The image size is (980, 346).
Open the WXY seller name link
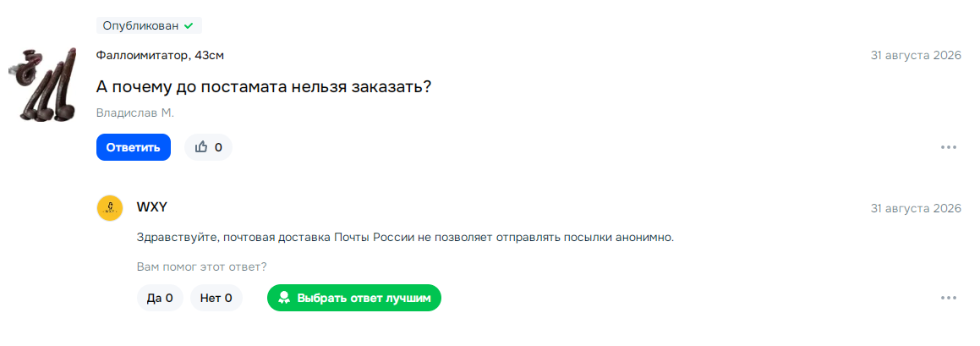tap(152, 207)
